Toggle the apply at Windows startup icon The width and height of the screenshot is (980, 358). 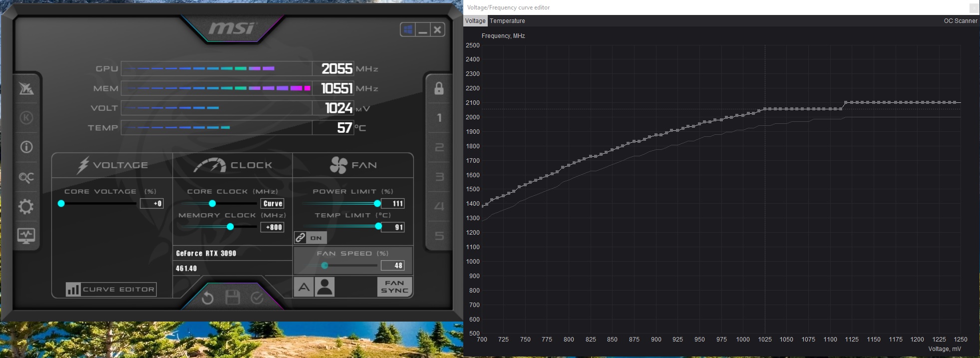(x=408, y=29)
